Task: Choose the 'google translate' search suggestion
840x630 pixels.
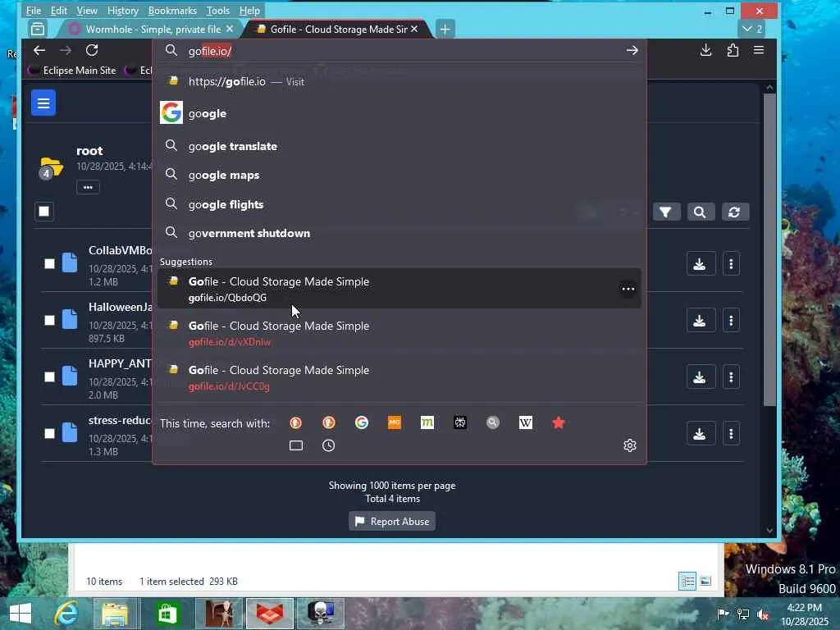Action: pos(399,146)
